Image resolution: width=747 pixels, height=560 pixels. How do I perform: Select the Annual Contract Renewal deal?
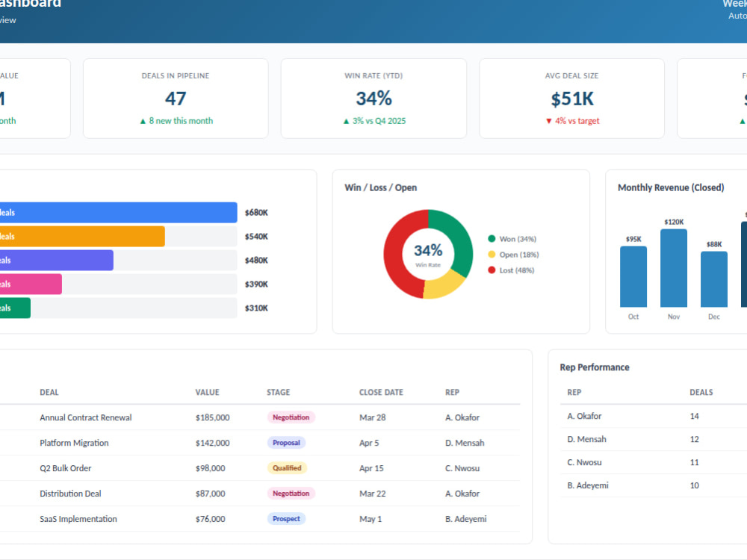click(x=86, y=417)
